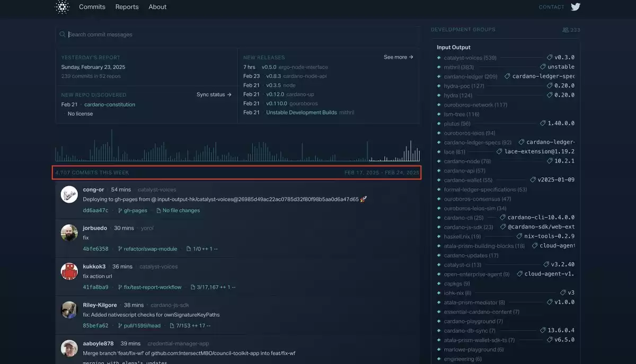636x364 pixels.
Task: Open the pull/1599/head branch link
Action: (142, 325)
